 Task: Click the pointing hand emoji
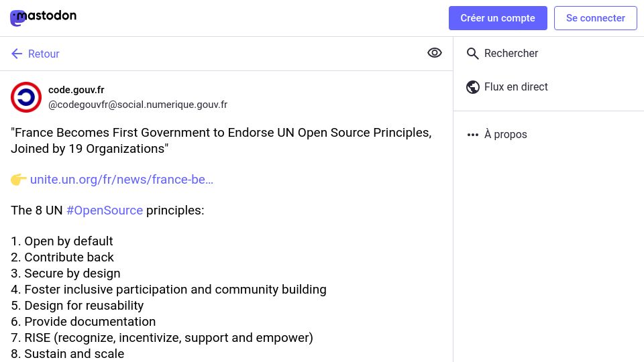click(19, 180)
